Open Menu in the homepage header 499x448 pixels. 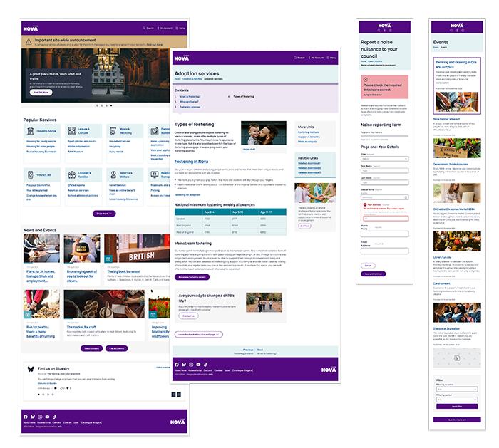tap(180, 28)
